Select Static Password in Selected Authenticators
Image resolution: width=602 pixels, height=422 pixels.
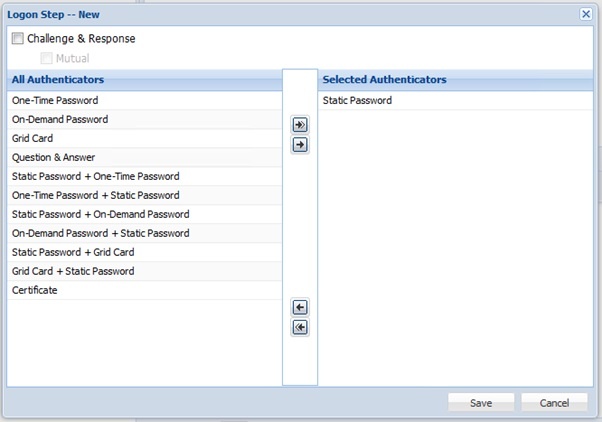357,101
